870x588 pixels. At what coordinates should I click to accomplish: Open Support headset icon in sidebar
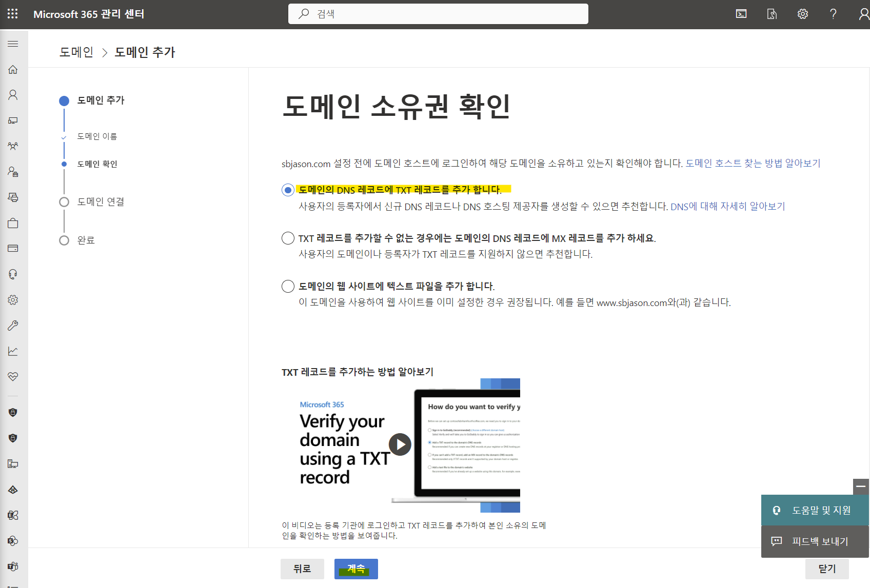coord(13,274)
